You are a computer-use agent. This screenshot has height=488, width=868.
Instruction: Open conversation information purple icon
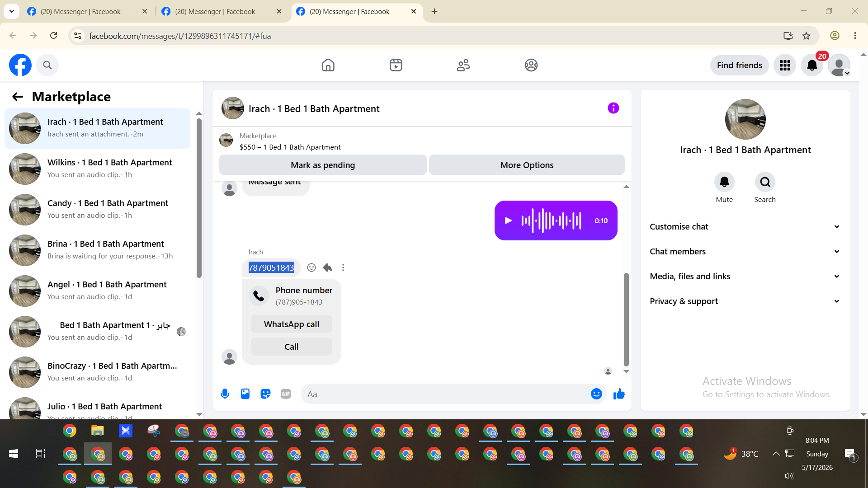613,108
